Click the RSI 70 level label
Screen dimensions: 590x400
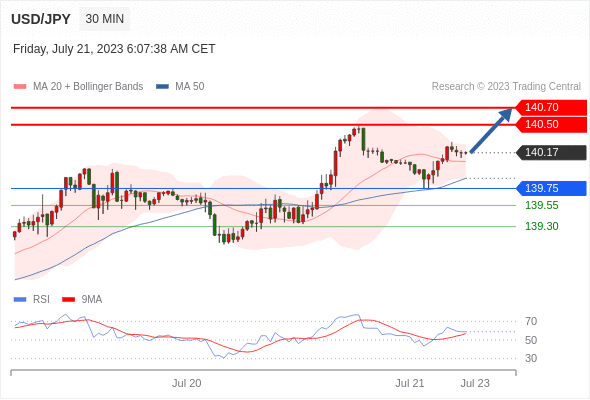pos(531,321)
